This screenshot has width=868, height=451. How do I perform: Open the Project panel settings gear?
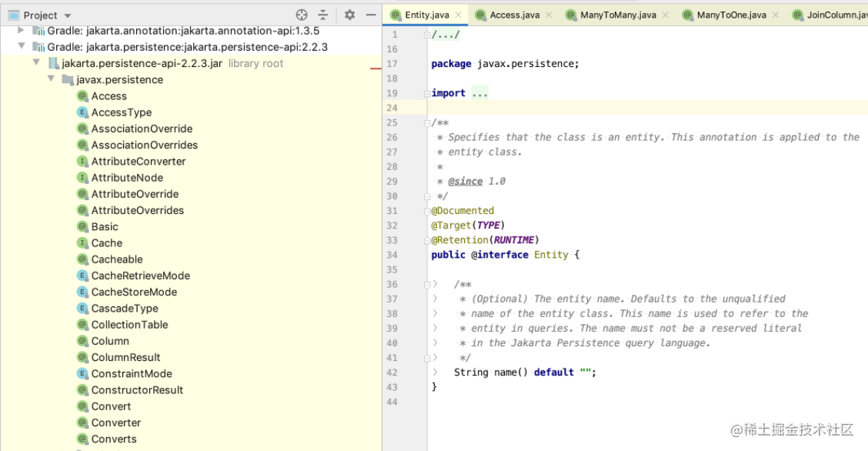(x=352, y=14)
